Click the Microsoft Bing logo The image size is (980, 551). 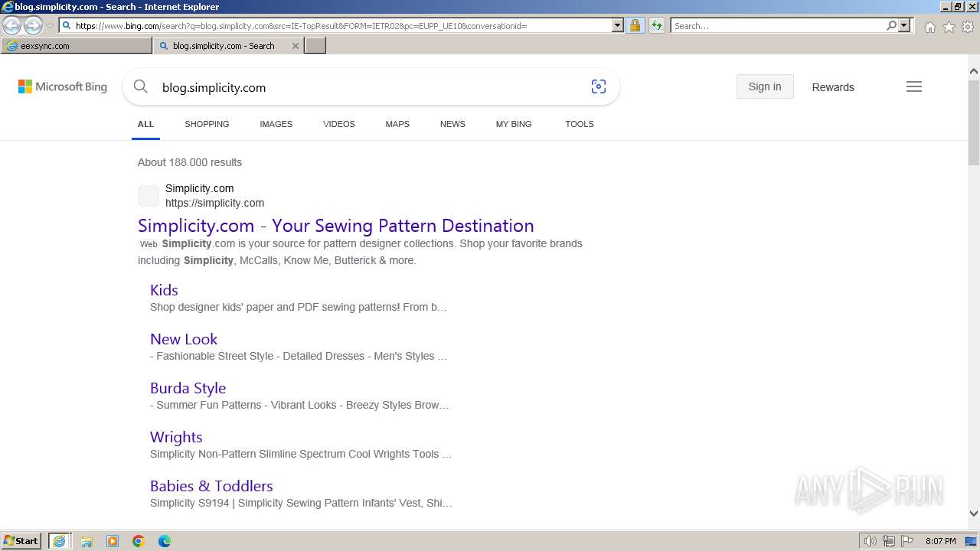click(63, 86)
